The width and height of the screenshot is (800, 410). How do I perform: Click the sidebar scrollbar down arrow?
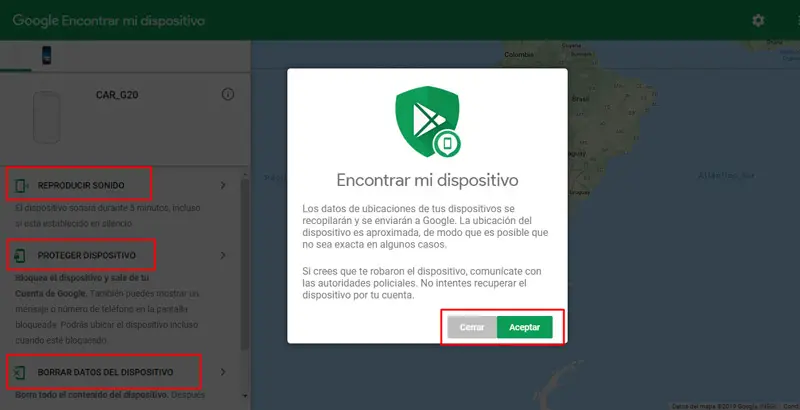coord(245,396)
